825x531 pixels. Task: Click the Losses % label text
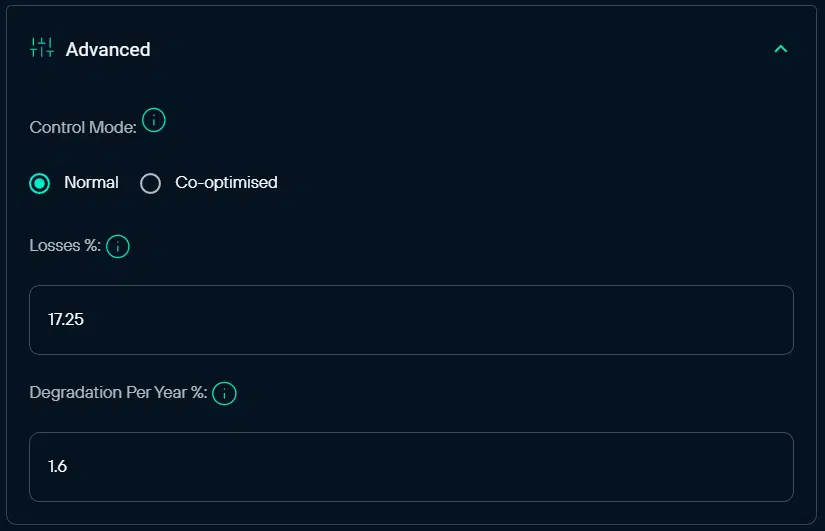[65, 246]
